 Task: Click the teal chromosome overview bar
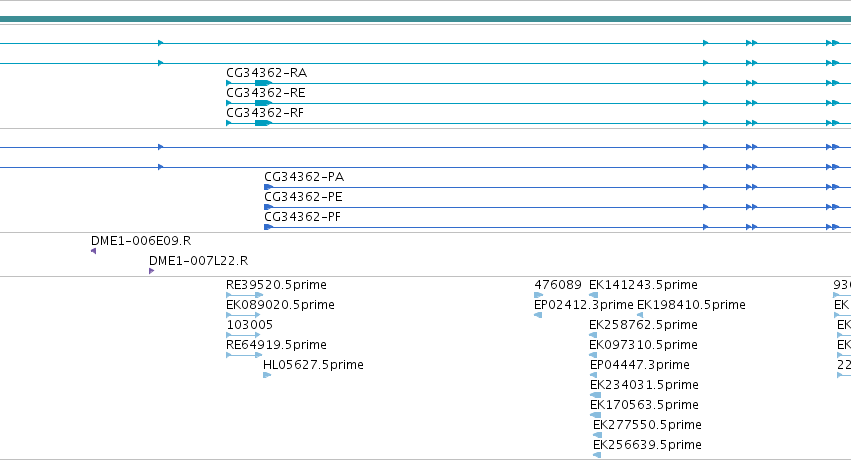(x=426, y=19)
